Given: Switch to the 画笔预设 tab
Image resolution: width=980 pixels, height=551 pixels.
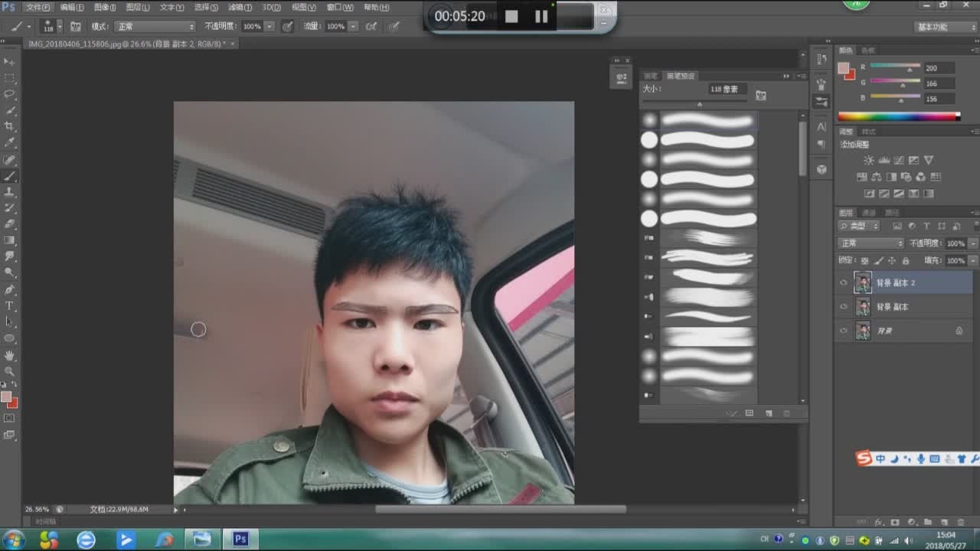Looking at the screenshot, I should (x=681, y=76).
